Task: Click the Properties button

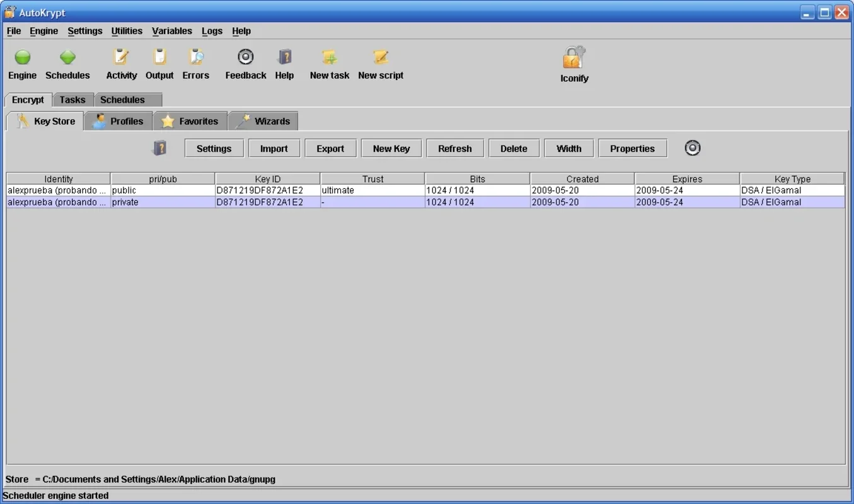Action: point(632,149)
